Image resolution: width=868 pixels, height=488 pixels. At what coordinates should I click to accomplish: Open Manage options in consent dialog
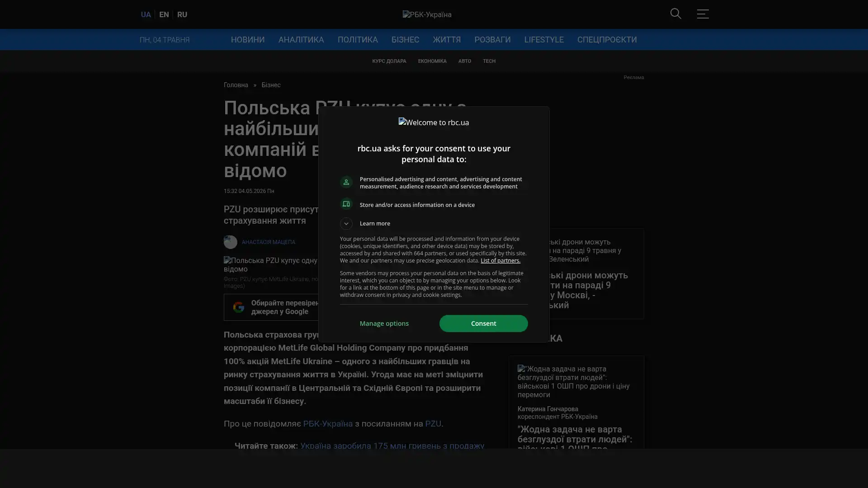tap(384, 324)
